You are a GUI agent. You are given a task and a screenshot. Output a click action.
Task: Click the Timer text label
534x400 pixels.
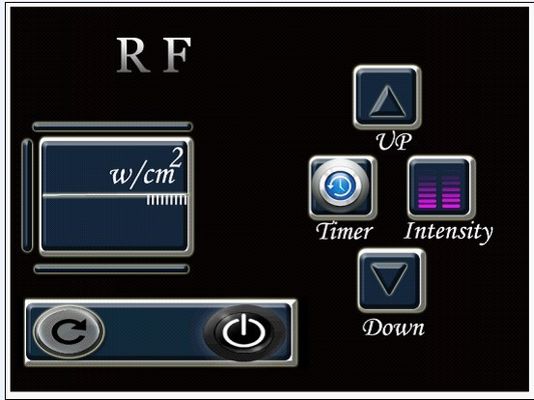(x=344, y=231)
